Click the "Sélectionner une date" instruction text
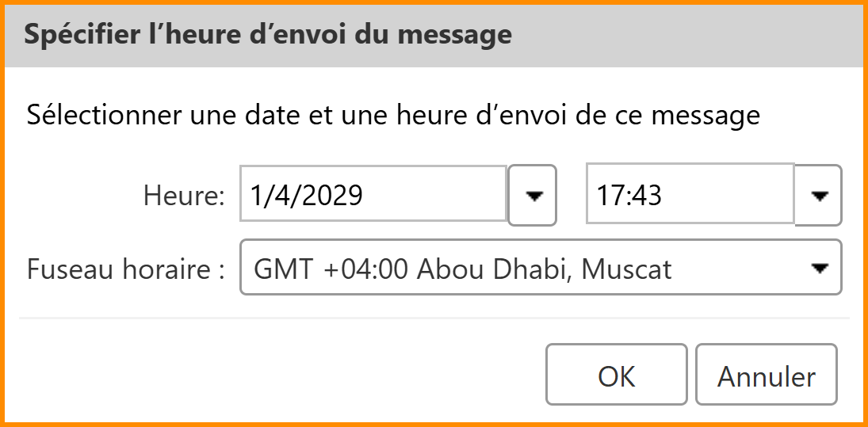Image resolution: width=868 pixels, height=427 pixels. (x=392, y=116)
